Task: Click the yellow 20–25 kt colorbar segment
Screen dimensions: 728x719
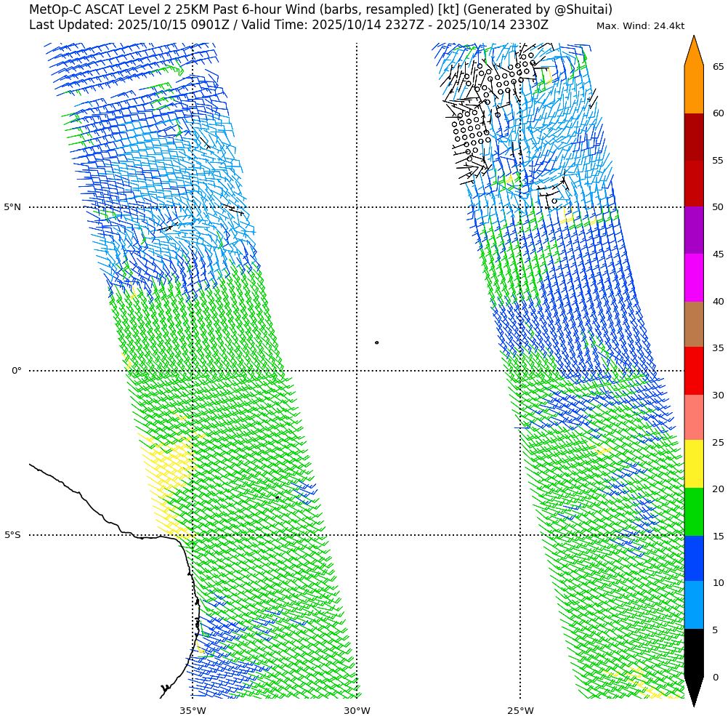Action: point(694,464)
